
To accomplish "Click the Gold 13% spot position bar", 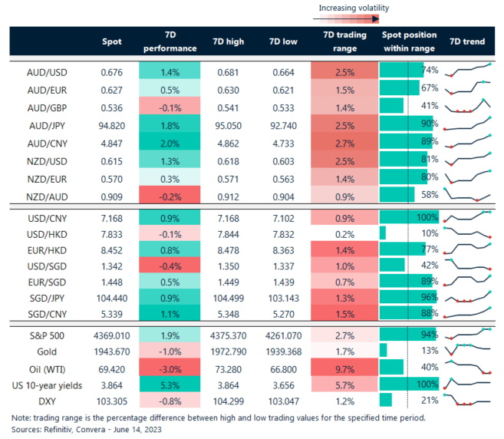I will [x=384, y=351].
